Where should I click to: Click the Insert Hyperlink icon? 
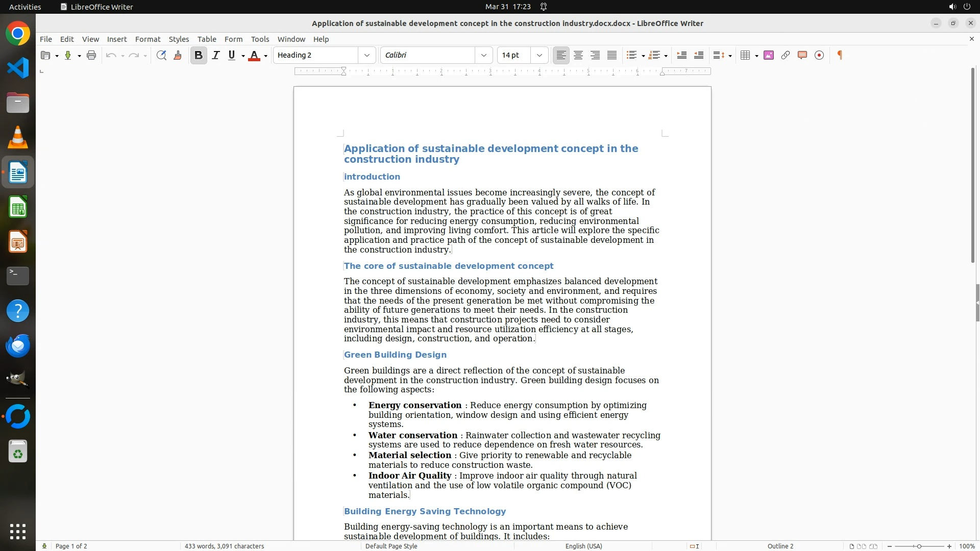(x=786, y=55)
